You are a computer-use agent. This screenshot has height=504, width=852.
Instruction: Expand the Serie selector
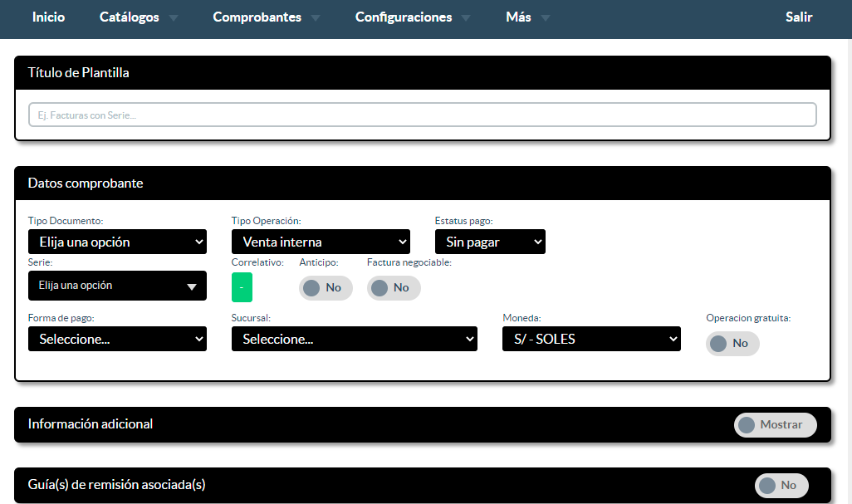pos(117,286)
